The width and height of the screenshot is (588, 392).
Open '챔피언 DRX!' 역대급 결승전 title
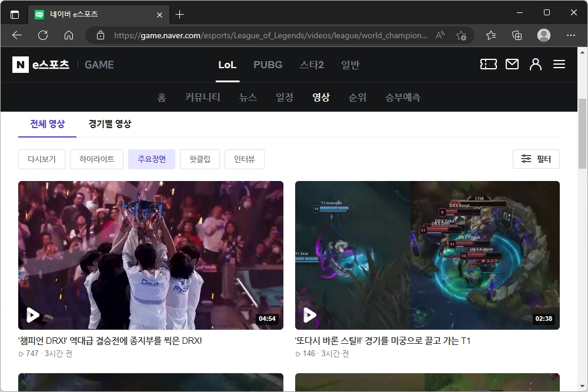[x=110, y=341]
